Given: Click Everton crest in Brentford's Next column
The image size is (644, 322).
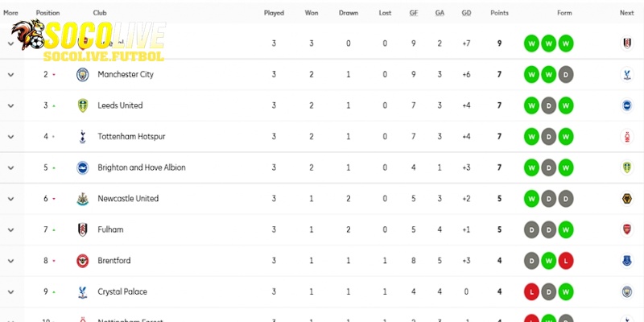Looking at the screenshot, I should pos(627,261).
